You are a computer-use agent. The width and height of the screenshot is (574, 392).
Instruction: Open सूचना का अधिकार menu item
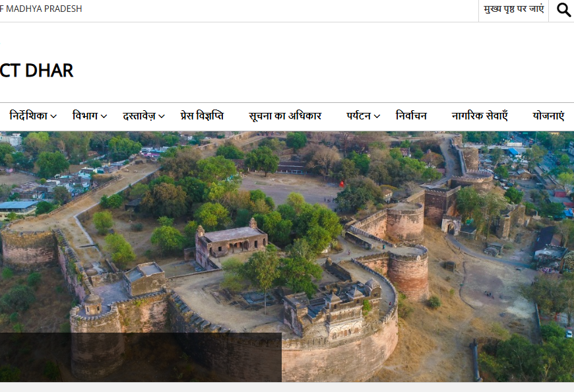(285, 116)
